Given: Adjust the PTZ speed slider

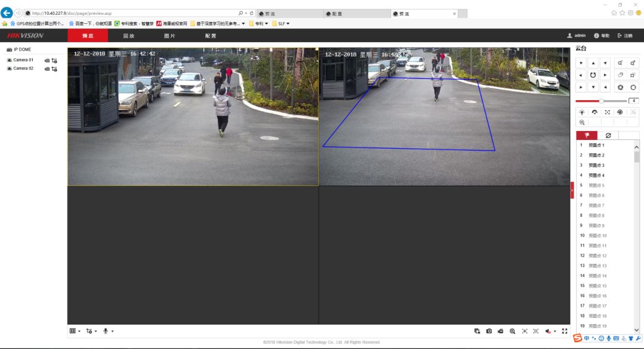Looking at the screenshot, I should tap(601, 101).
